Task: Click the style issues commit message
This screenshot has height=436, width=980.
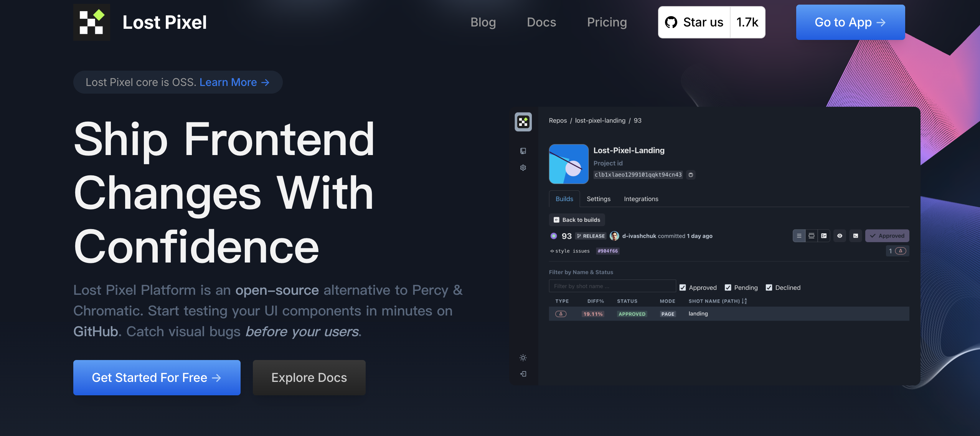Action: point(572,251)
